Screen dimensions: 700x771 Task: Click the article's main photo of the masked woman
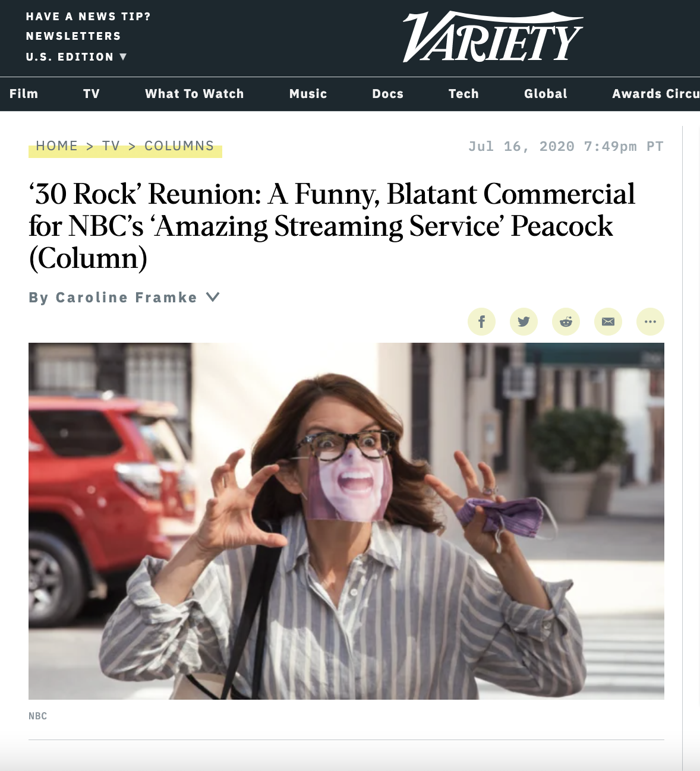coord(346,521)
